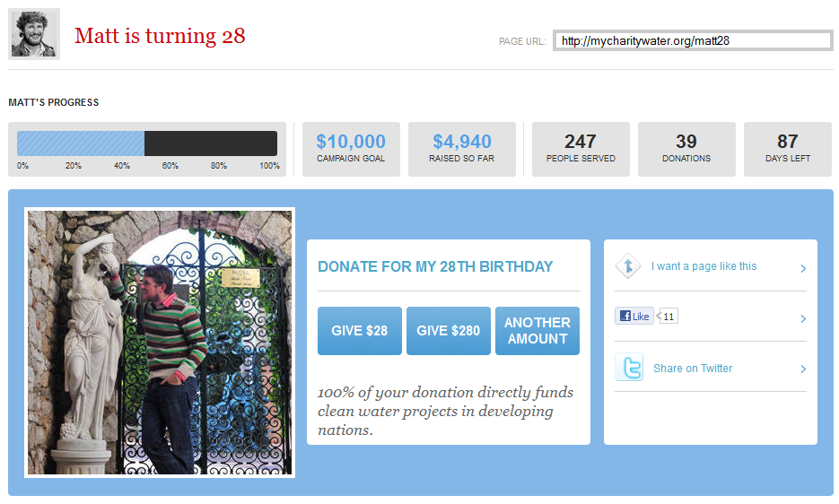Click the up-arrow page icon
Screen dimensions: 839x504
pyautogui.click(x=628, y=266)
